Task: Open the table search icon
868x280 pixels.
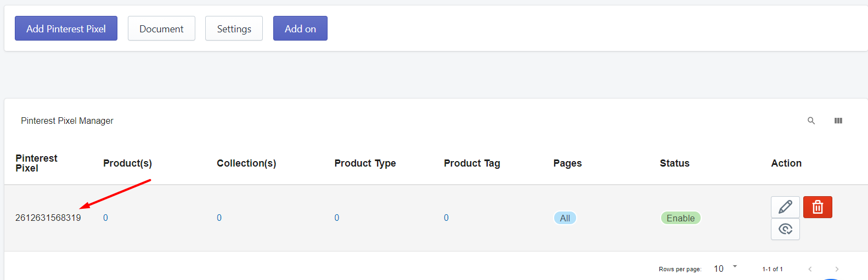Action: (811, 121)
